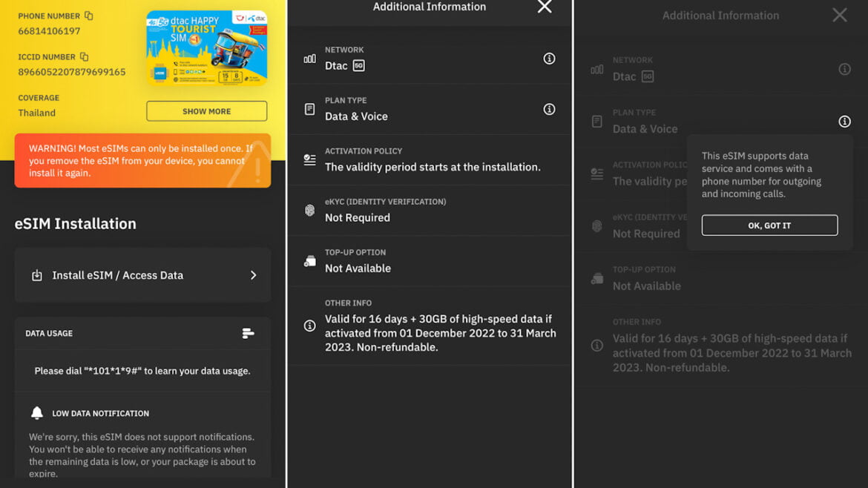This screenshot has height=488, width=868.
Task: Copy the phone number using copy icon
Action: (89, 16)
